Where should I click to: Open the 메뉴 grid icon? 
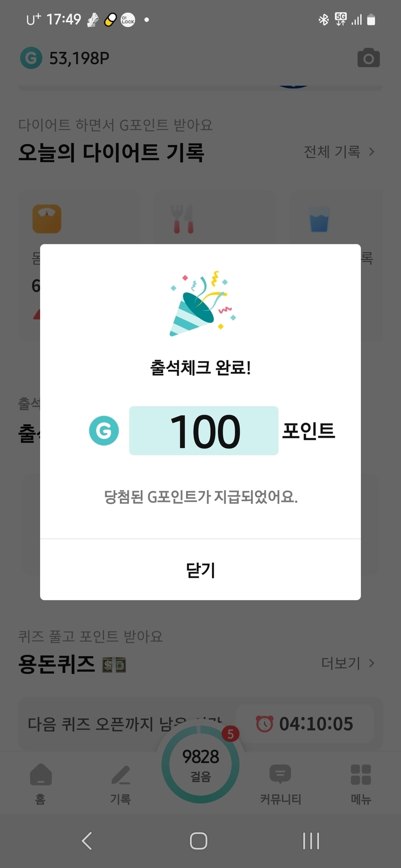click(x=360, y=783)
